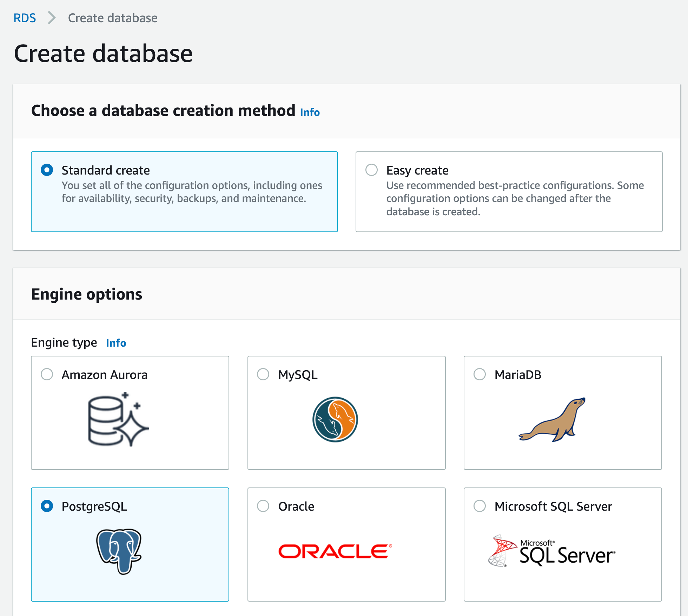Click the MySQL dolphin logo
This screenshot has height=616, width=688.
(335, 419)
